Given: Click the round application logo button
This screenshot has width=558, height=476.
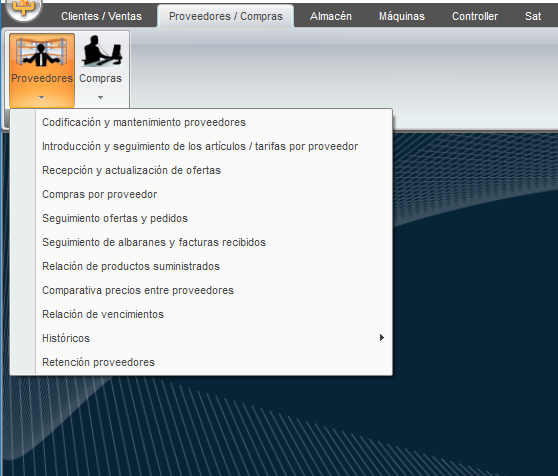Looking at the screenshot, I should (23, 9).
